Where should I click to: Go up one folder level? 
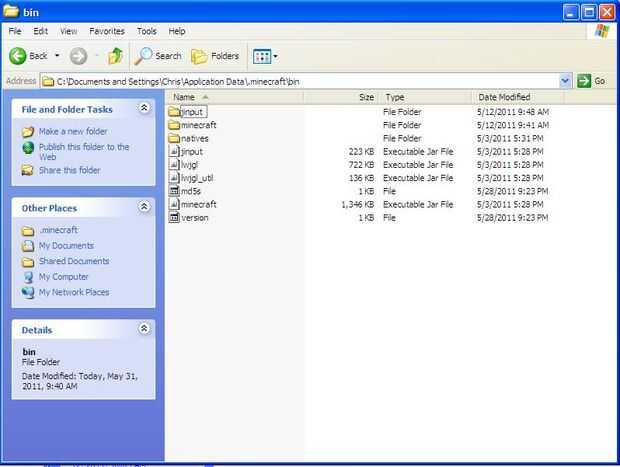click(115, 56)
